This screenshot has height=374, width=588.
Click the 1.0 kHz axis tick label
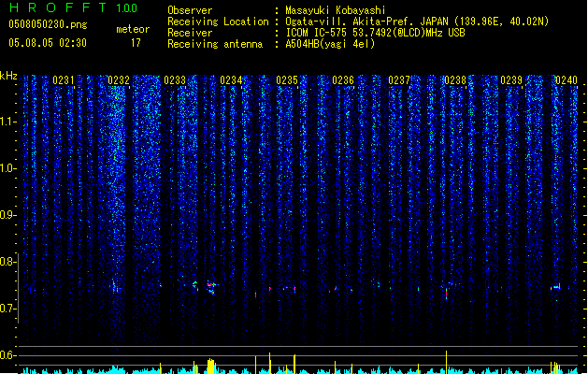tap(7, 168)
